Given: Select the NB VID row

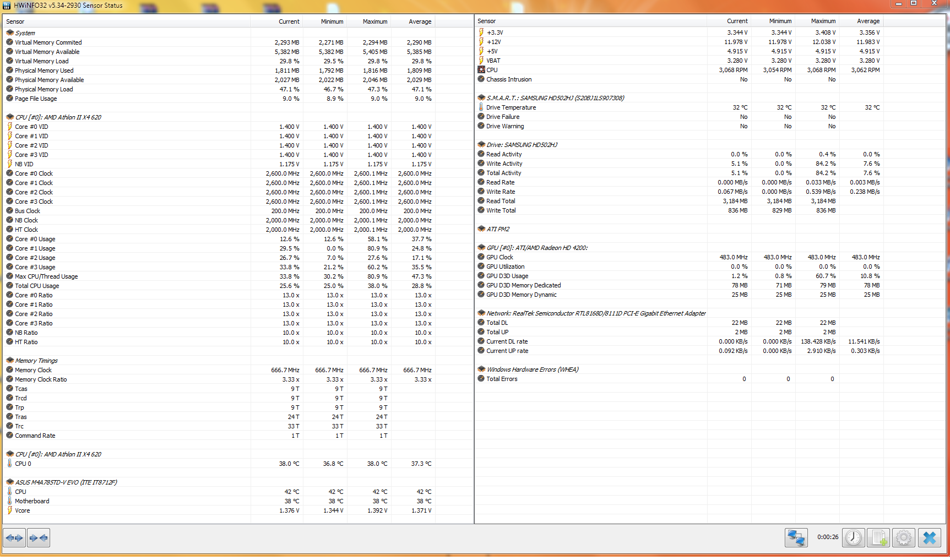Looking at the screenshot, I should pyautogui.click(x=238, y=164).
